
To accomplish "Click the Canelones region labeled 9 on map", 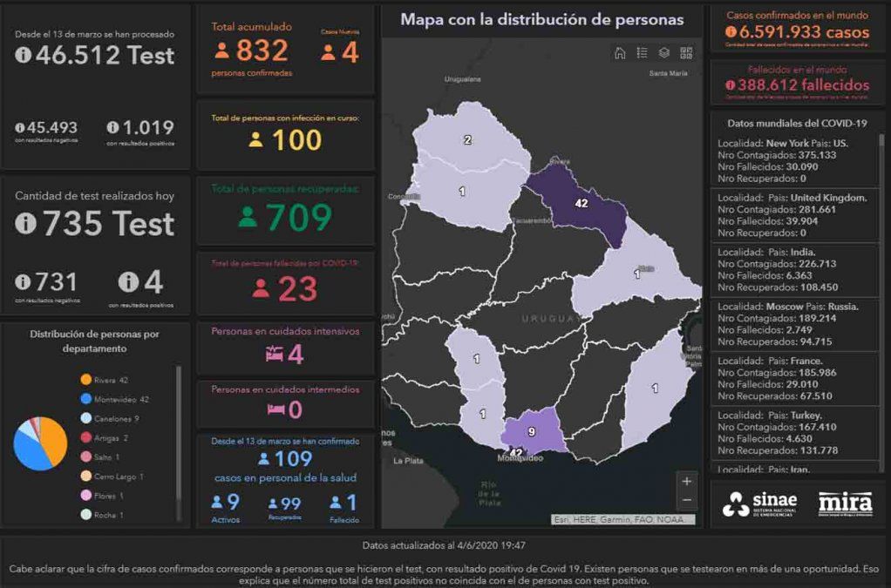I will tap(532, 430).
